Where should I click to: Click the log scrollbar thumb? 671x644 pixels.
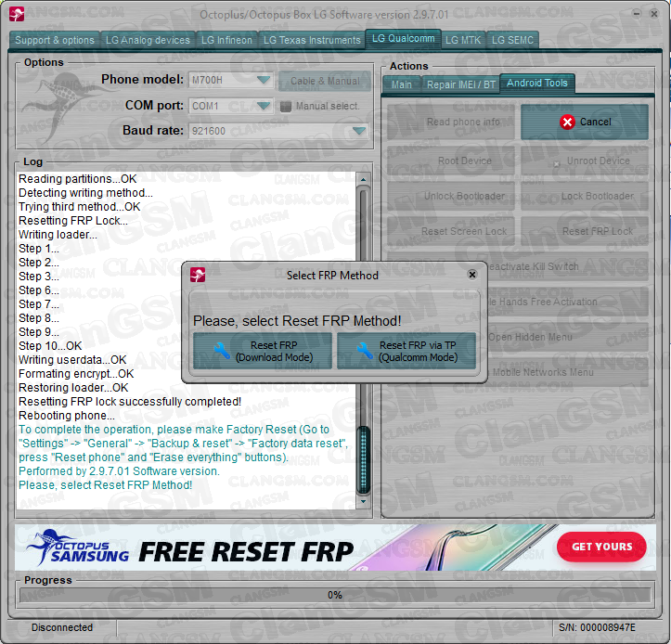(363, 459)
